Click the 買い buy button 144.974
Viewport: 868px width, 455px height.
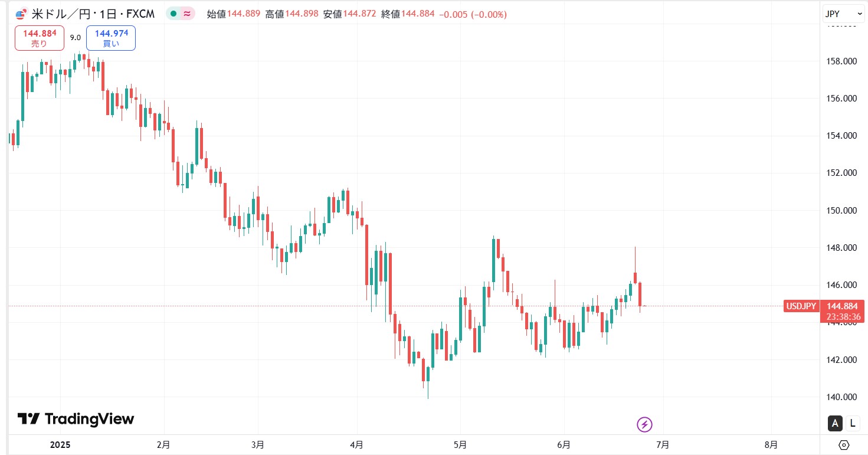111,38
